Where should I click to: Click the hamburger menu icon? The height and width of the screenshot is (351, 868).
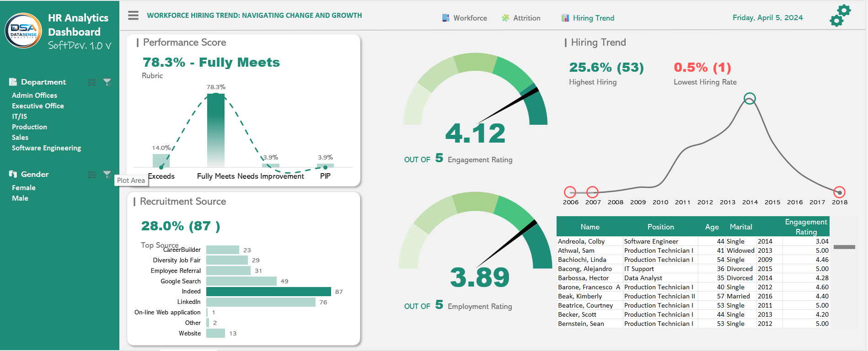(133, 16)
